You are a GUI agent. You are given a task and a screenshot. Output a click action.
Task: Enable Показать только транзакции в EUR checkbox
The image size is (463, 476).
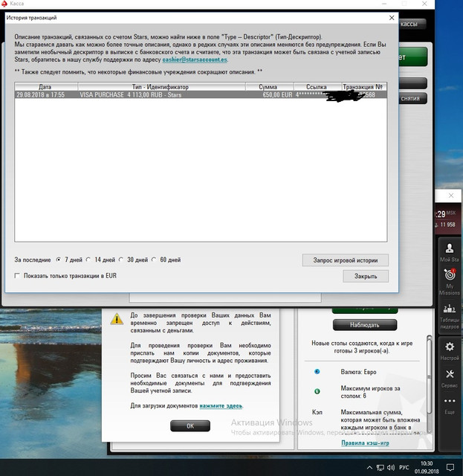pos(17,276)
